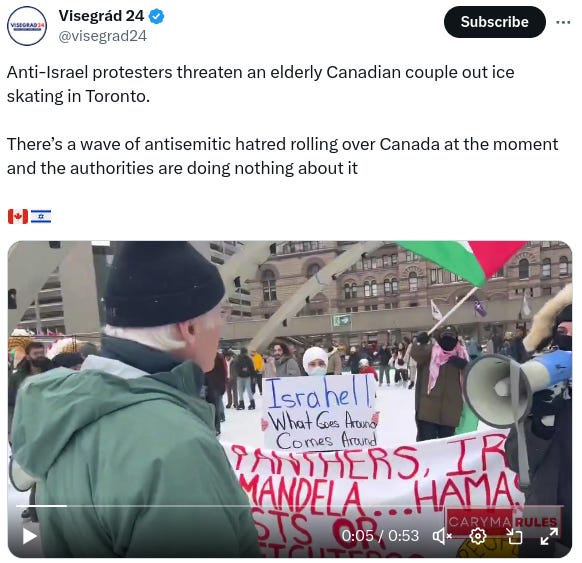Open the Visegrád 24 display name link
The width and height of the screenshot is (582, 563).
pos(101,16)
